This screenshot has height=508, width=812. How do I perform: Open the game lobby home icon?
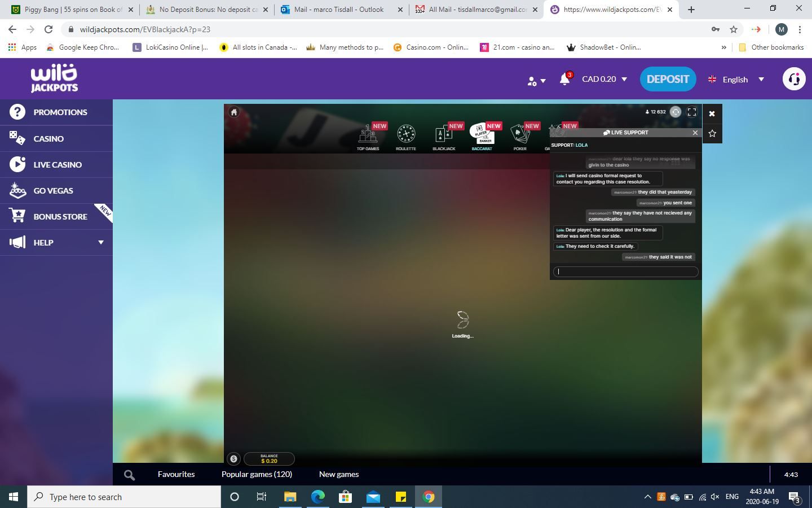click(234, 112)
